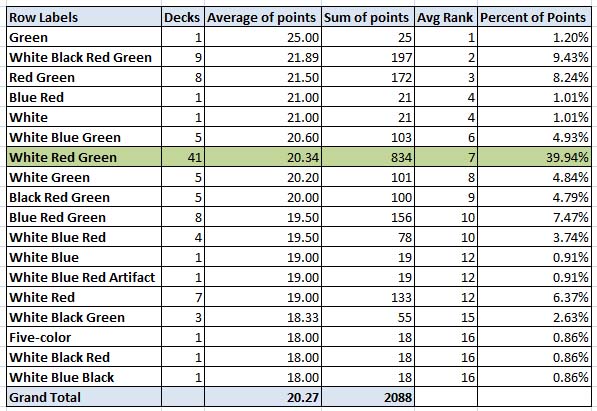Select the Avg Rank header cell
Viewport: 597px width, 411px height.
446,17
